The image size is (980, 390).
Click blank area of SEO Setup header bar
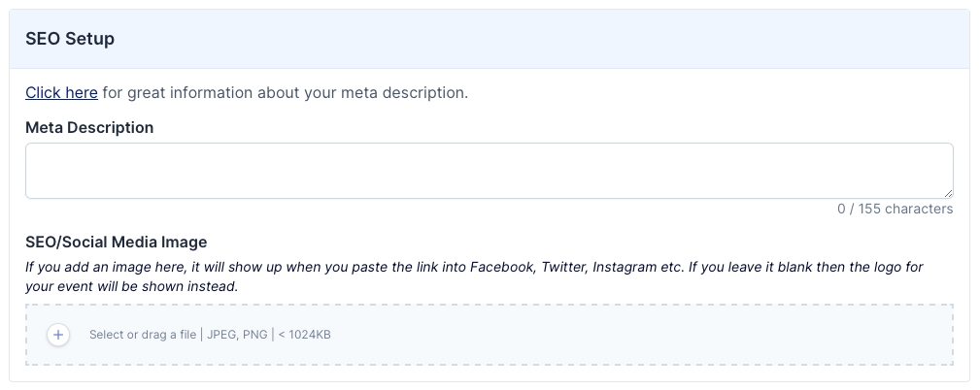click(x=583, y=40)
